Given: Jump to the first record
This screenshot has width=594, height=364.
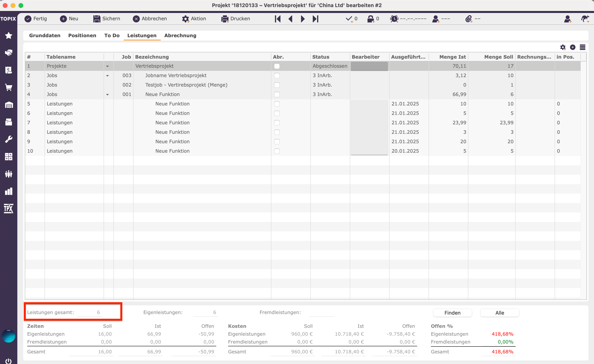Looking at the screenshot, I should tap(278, 19).
